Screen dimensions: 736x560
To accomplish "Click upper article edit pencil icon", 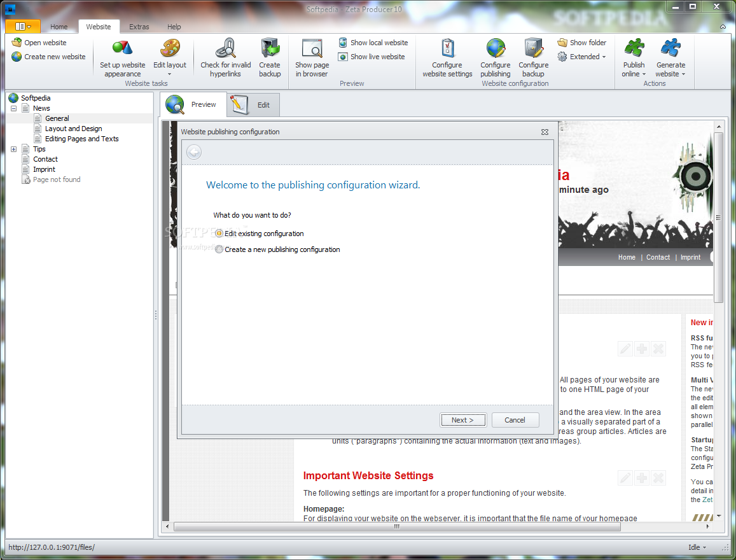I will [625, 349].
